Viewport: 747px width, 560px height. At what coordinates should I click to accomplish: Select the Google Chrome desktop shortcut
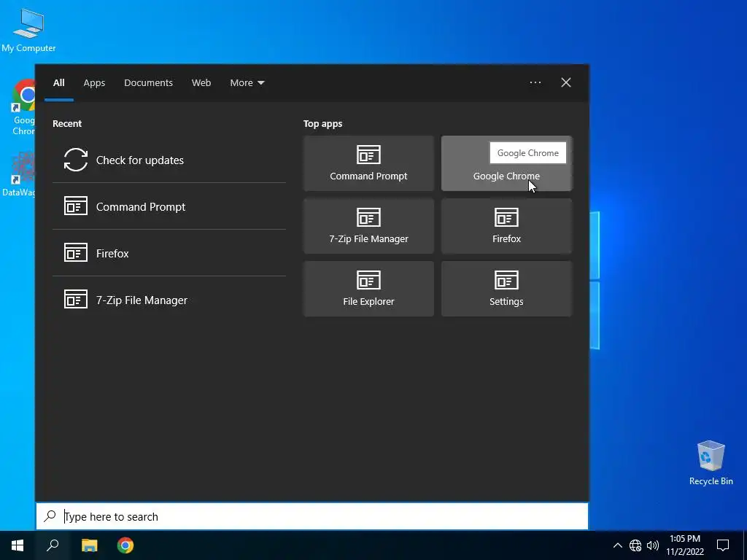[x=23, y=107]
